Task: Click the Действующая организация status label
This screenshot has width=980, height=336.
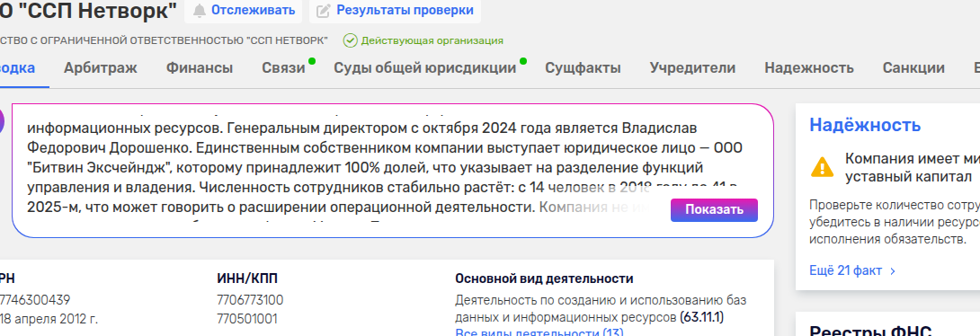Action: point(432,40)
